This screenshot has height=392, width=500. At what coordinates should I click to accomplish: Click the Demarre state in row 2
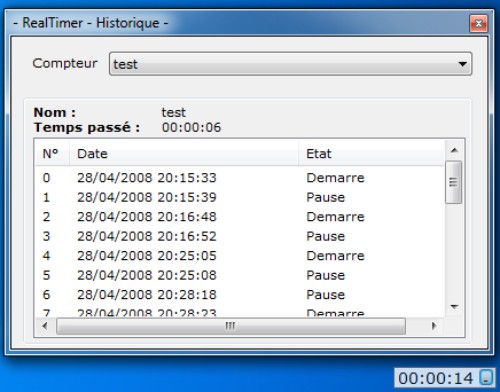coord(335,217)
